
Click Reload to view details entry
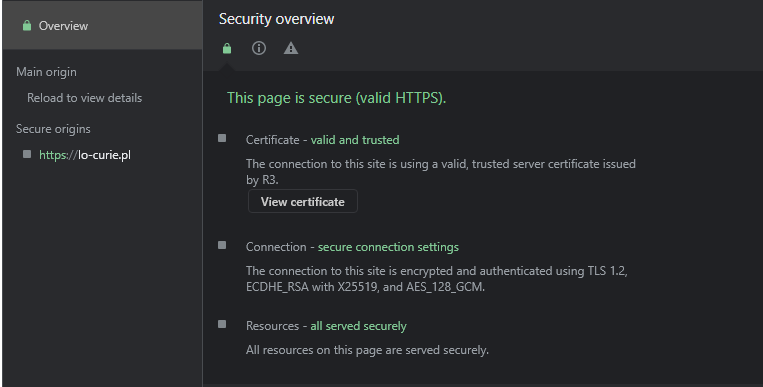(85, 98)
